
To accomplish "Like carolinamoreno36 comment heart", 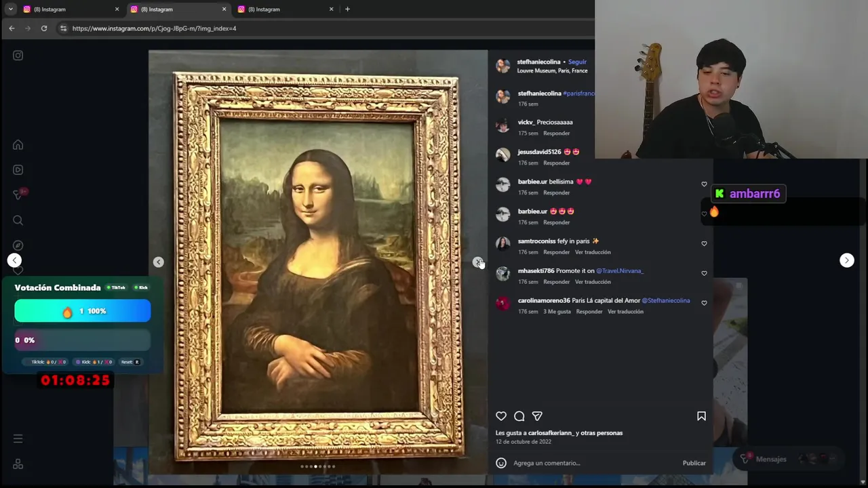I will point(704,303).
